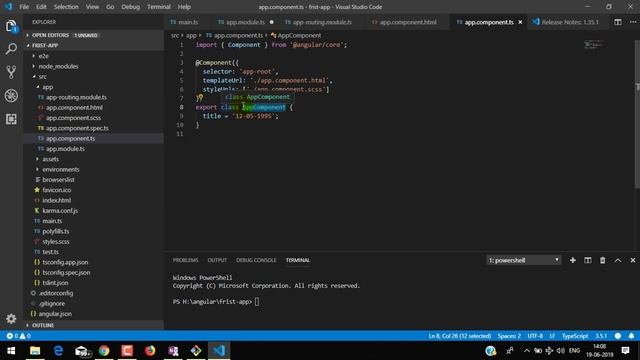This screenshot has height=360, width=640.
Task: Click the cursor position Ln 8 Col 26 status
Action: 459,336
